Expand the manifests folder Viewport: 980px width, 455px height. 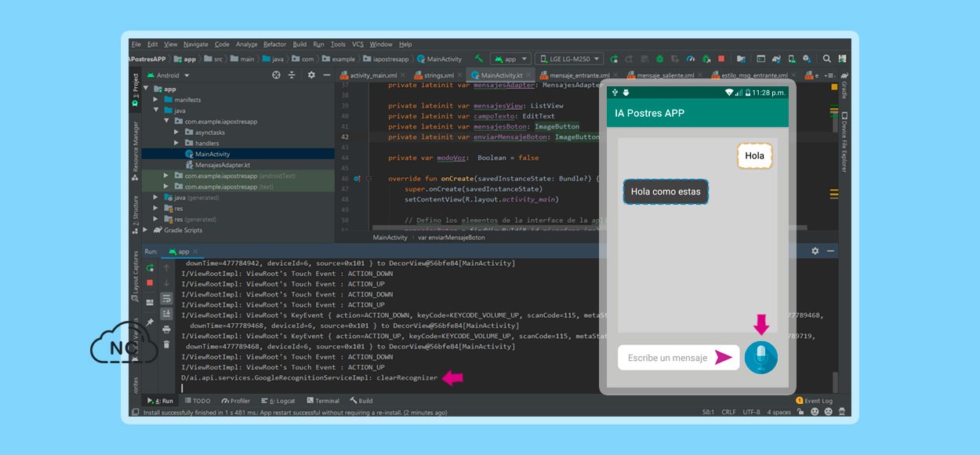156,100
